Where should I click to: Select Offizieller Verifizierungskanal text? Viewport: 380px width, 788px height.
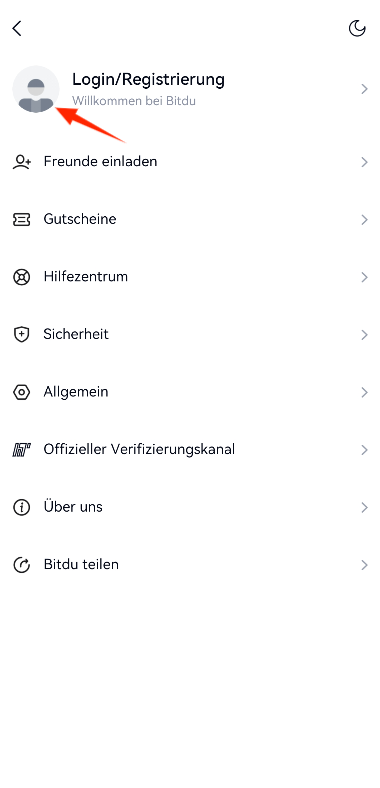pyautogui.click(x=139, y=449)
